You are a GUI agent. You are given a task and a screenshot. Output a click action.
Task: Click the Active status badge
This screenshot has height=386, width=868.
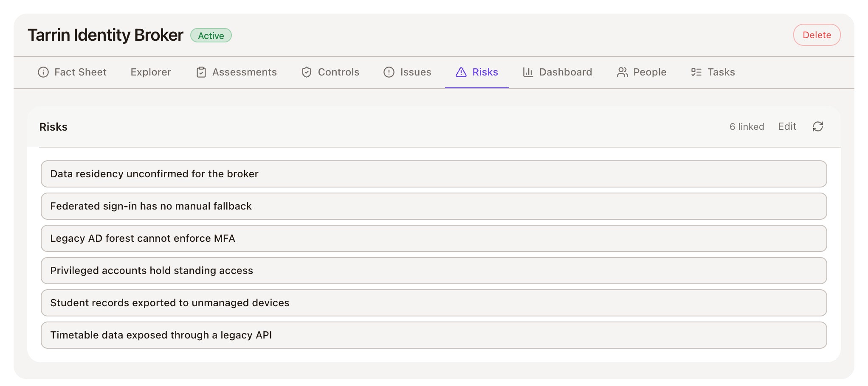pos(211,35)
